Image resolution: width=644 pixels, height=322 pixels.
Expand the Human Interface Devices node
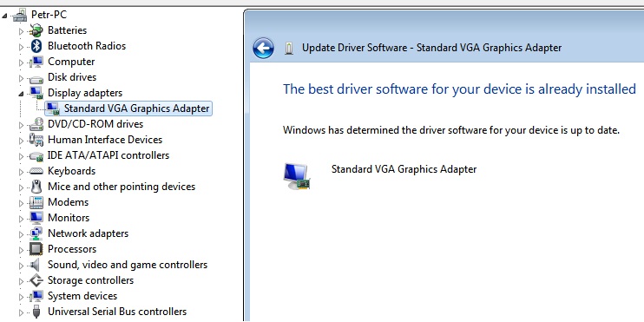pyautogui.click(x=22, y=141)
